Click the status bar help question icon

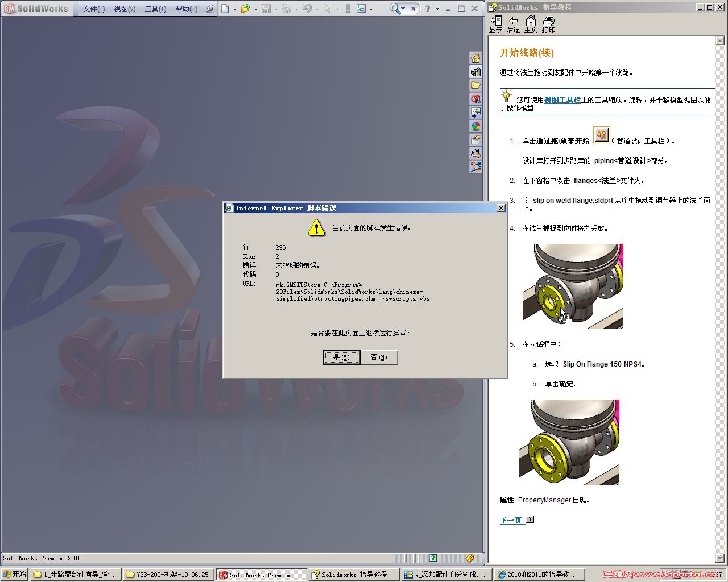coord(433,558)
